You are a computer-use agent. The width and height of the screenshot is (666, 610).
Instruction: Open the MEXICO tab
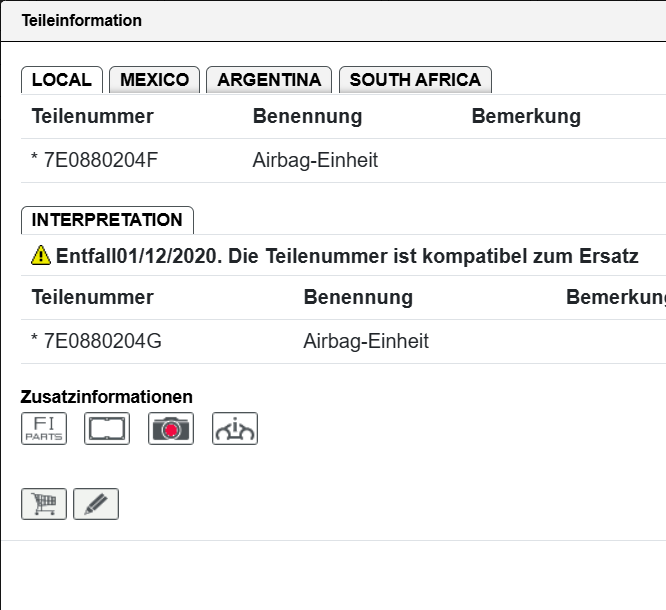point(155,80)
